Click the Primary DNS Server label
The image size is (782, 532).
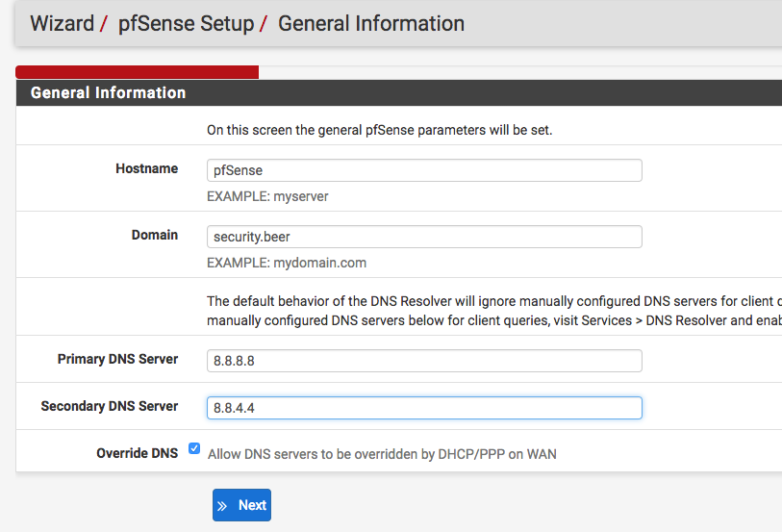click(x=117, y=359)
